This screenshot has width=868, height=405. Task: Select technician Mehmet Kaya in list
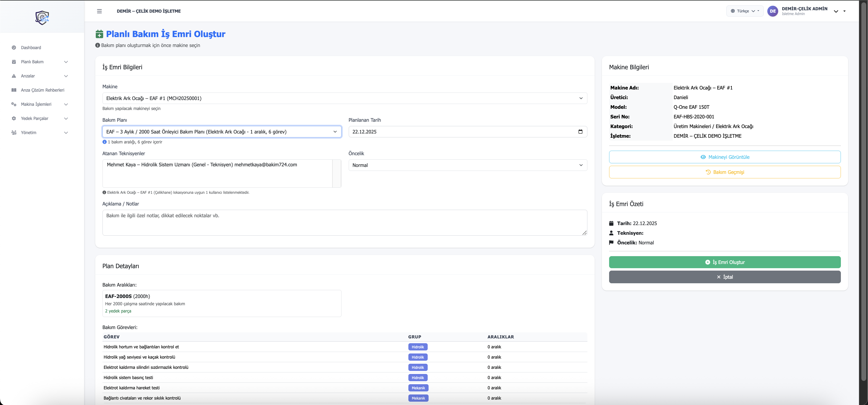click(202, 165)
